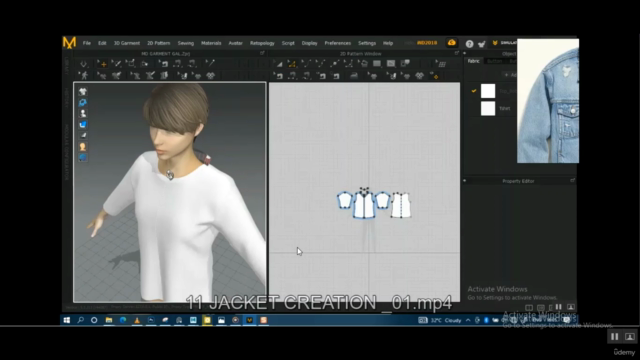Screen dimensions: 640x360
Task: Pause the video with the bottom-right pause button
Action: (x=614, y=336)
